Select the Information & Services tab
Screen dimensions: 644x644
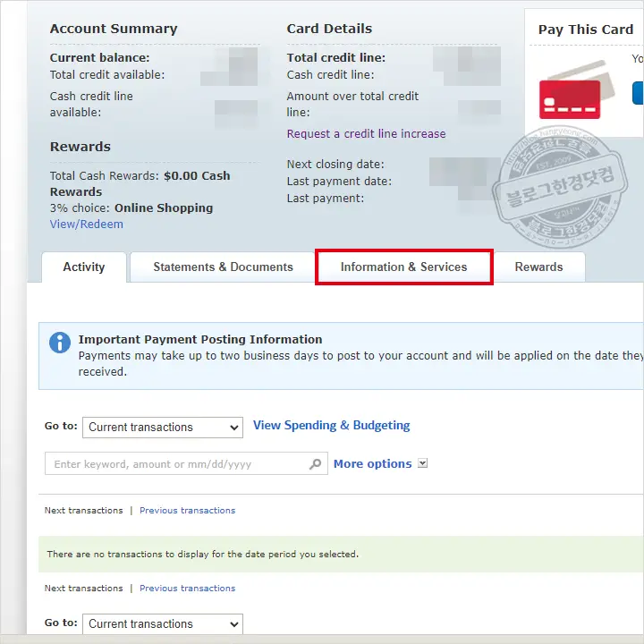tap(403, 267)
